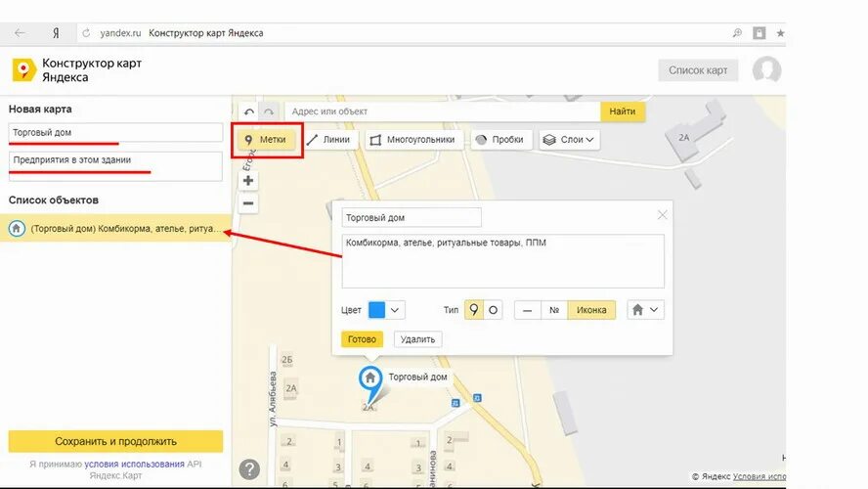Reload the page with the refresh icon
Image resolution: width=868 pixels, height=489 pixels.
coord(86,33)
